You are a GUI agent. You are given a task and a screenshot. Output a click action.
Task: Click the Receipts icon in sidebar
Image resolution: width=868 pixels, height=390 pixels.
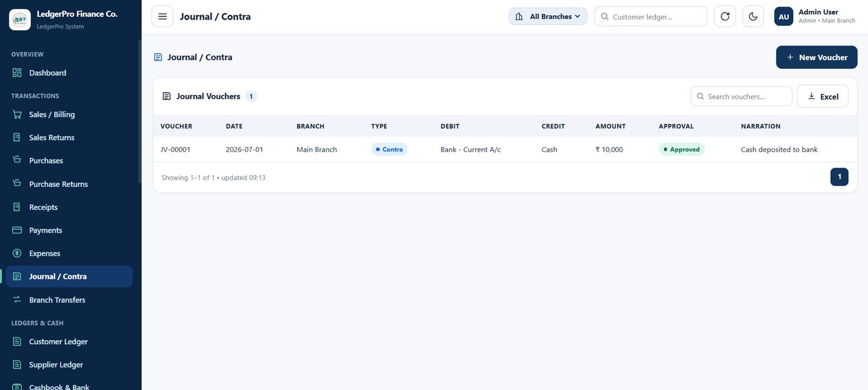[17, 207]
